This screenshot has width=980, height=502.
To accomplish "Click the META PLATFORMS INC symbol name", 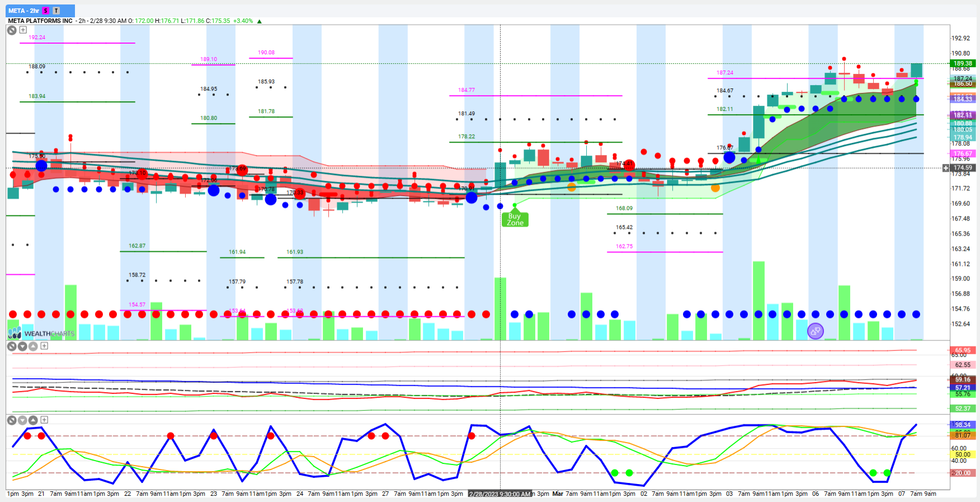I will click(x=40, y=21).
